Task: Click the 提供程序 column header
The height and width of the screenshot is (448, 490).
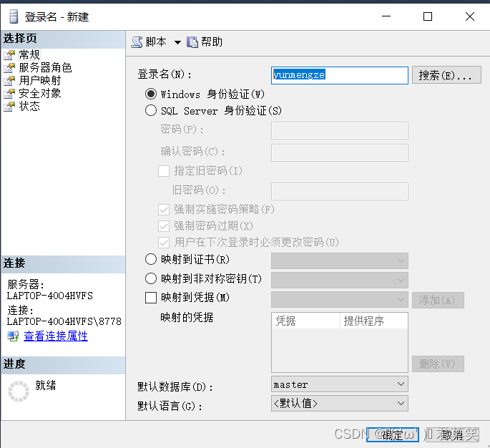Action: pyautogui.click(x=373, y=321)
